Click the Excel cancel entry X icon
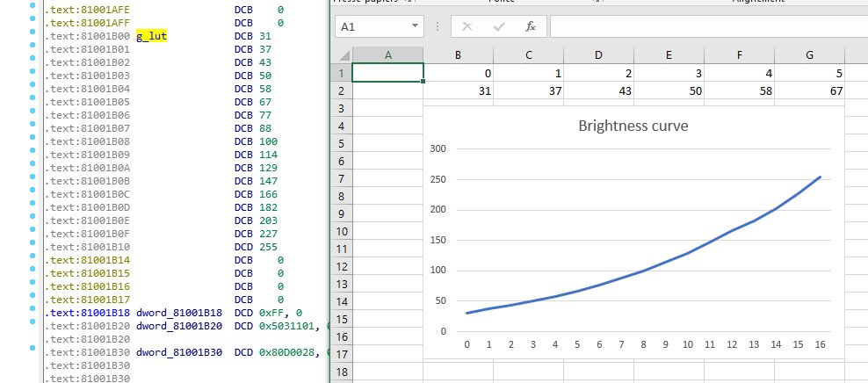Image resolution: width=868 pixels, height=383 pixels. pyautogui.click(x=467, y=26)
